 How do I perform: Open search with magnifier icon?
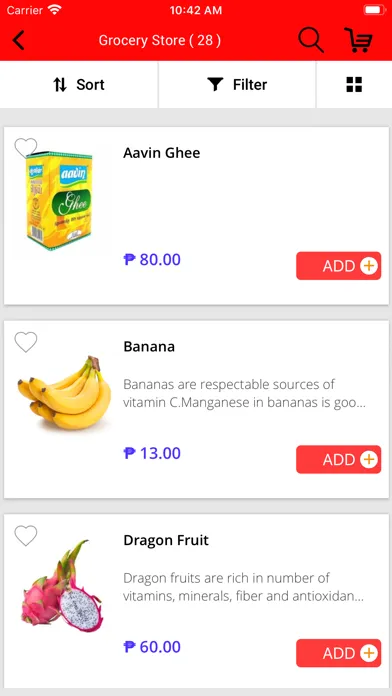pyautogui.click(x=311, y=40)
